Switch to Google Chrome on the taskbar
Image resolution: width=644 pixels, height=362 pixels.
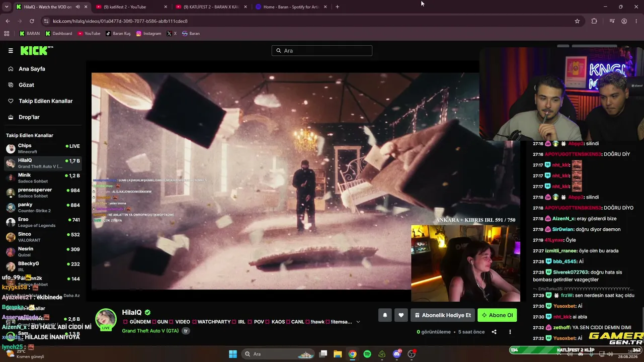[x=353, y=354]
